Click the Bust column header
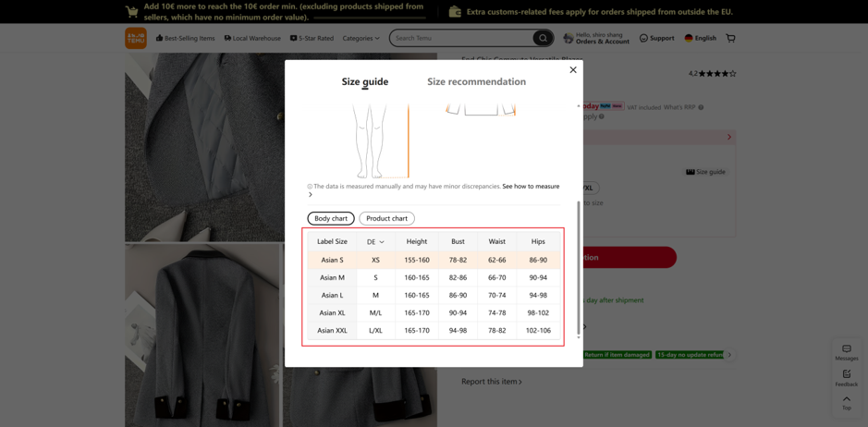Image resolution: width=868 pixels, height=427 pixels. tap(458, 241)
